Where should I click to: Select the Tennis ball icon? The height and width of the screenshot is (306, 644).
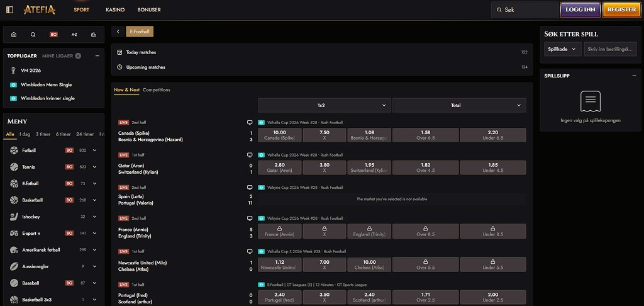pyautogui.click(x=14, y=167)
